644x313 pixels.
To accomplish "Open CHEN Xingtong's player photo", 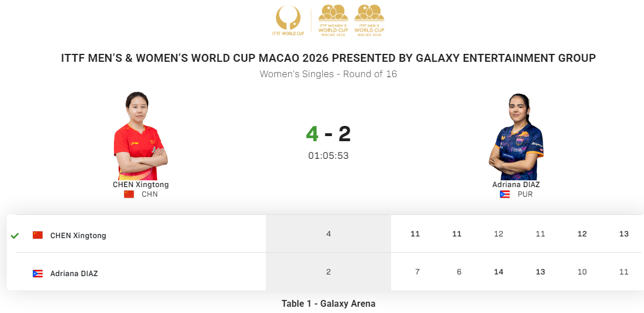I will 141,136.
